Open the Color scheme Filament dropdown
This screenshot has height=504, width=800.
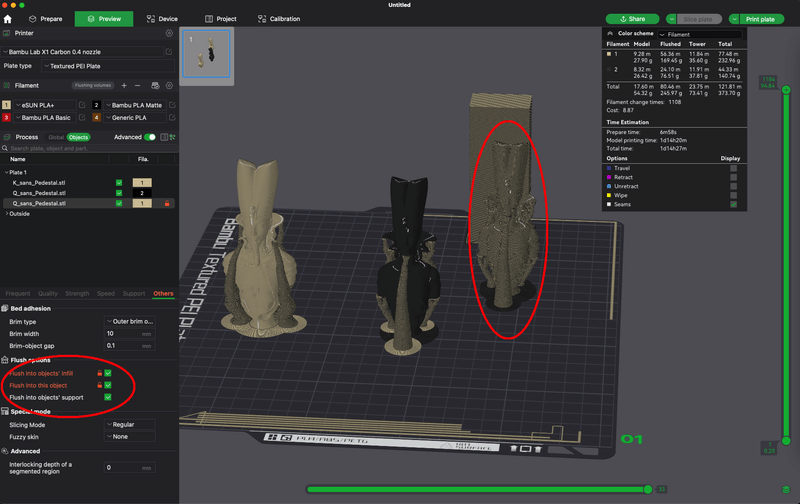[701, 35]
